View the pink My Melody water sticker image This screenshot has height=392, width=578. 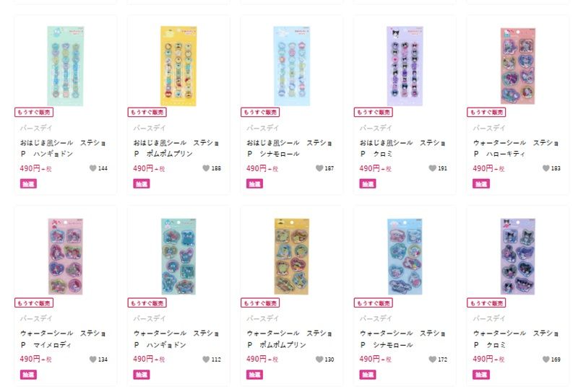coord(65,256)
